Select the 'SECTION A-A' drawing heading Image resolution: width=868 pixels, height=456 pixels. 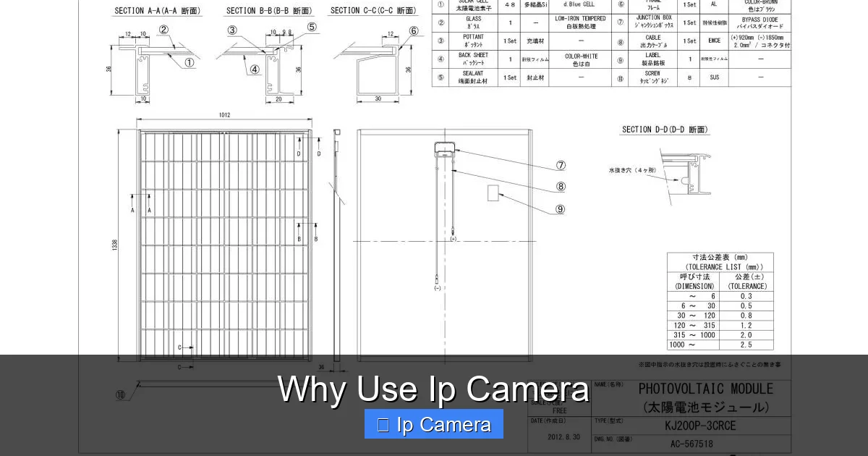158,11
